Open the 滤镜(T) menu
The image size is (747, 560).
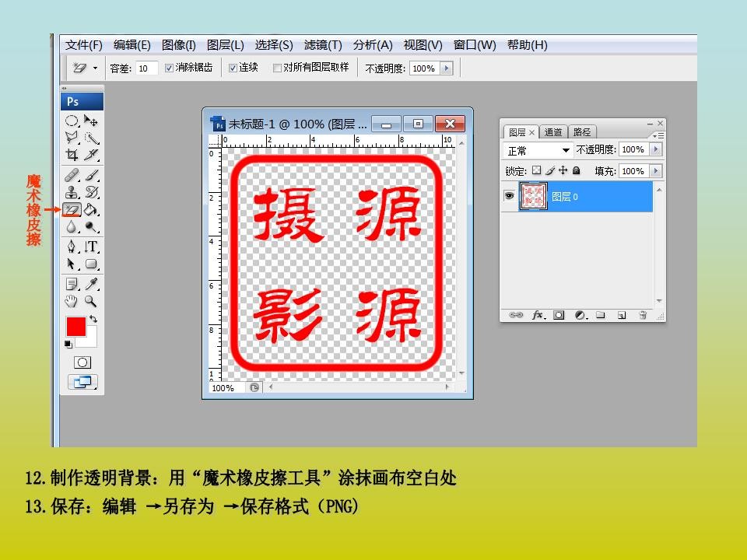point(323,45)
